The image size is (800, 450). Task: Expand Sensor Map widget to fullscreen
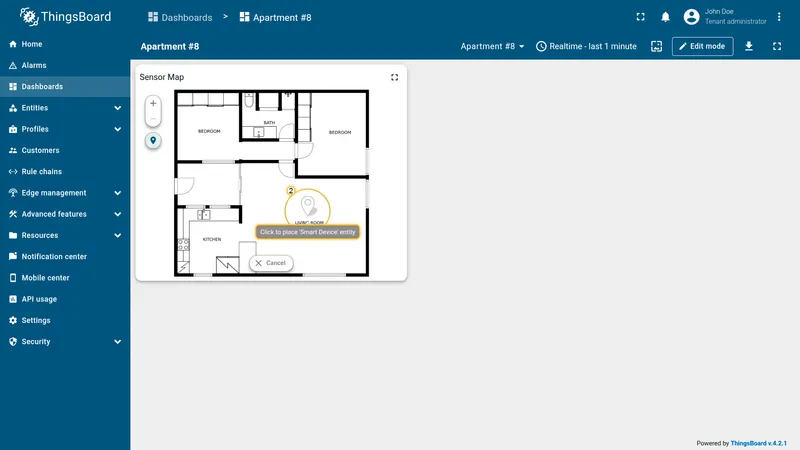point(394,78)
